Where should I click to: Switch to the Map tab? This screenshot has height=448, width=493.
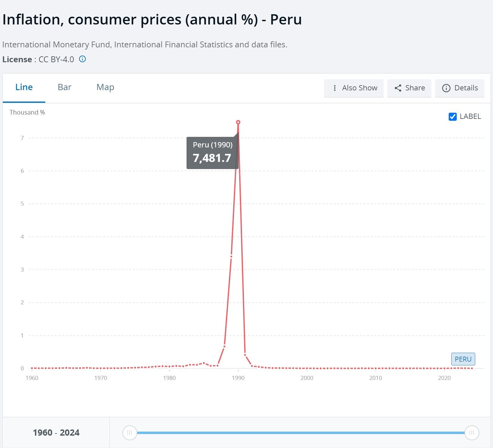(x=105, y=87)
